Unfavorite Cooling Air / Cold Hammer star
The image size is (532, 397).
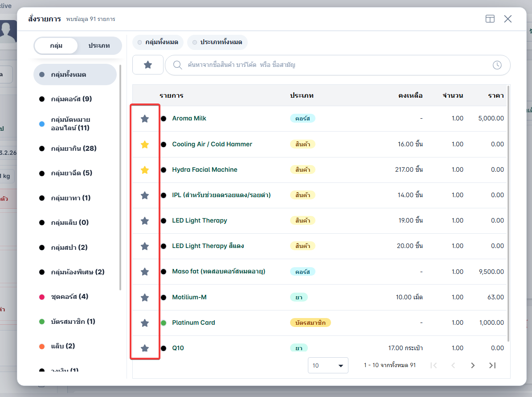click(x=145, y=145)
